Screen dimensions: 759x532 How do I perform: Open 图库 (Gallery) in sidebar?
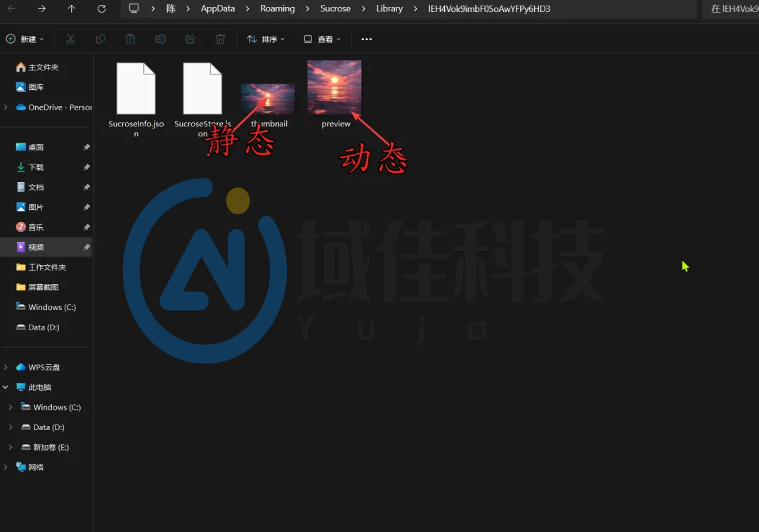tap(30, 87)
